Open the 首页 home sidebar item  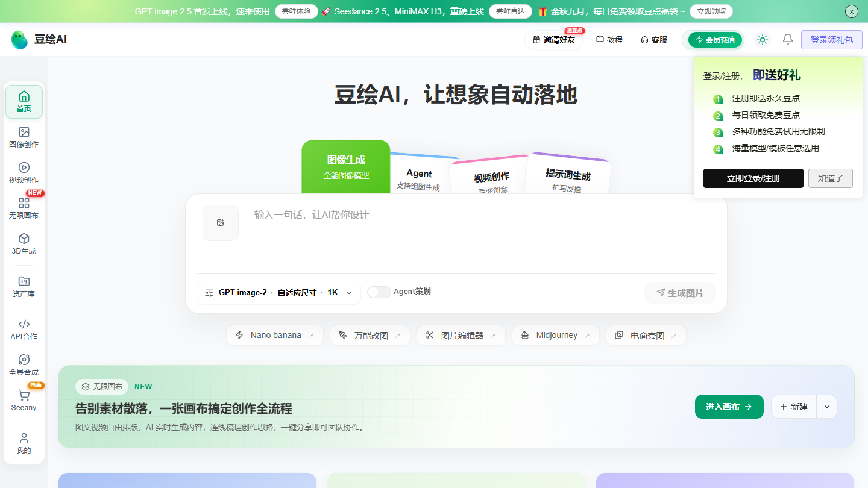tap(24, 102)
